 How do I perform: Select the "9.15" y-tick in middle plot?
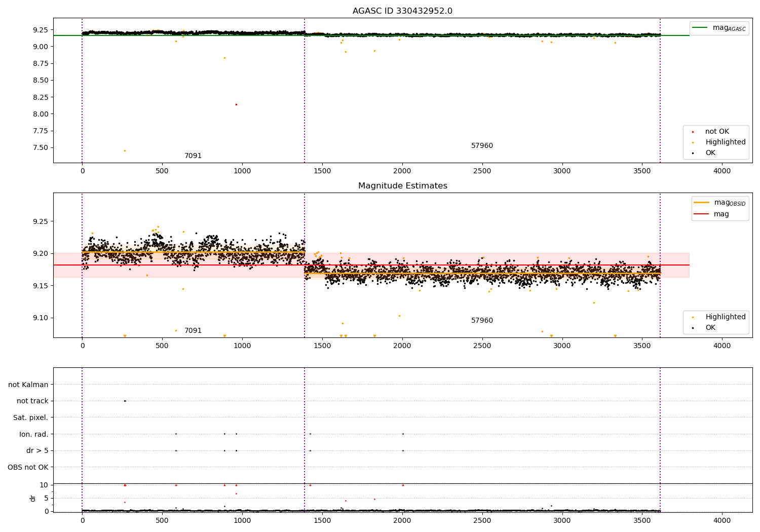pyautogui.click(x=42, y=286)
